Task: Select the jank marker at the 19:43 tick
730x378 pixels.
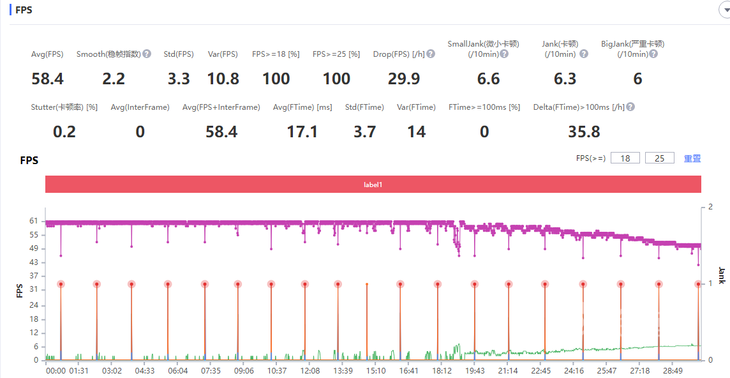Action: (474, 284)
